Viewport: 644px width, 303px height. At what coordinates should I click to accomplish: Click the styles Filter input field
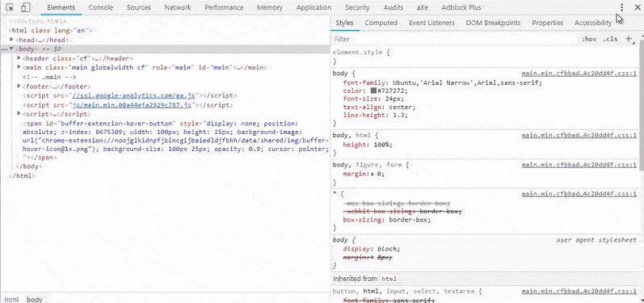pos(454,39)
